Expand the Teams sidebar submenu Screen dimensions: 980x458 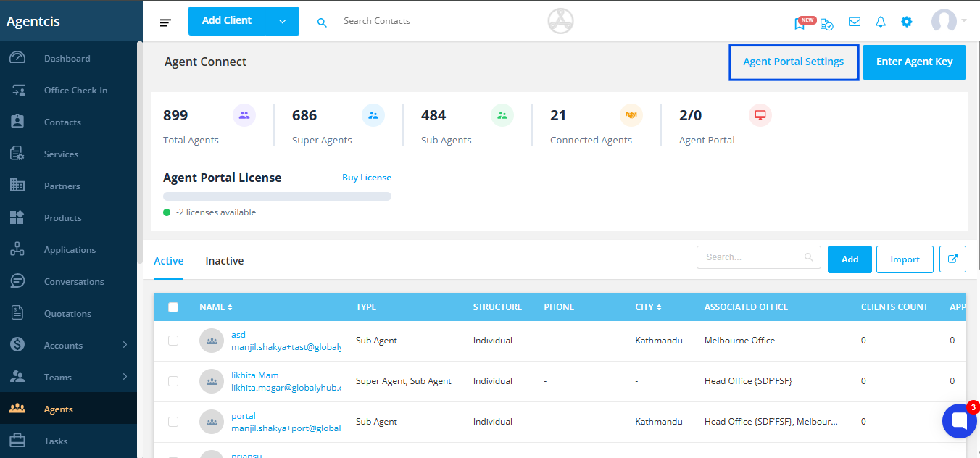(125, 378)
